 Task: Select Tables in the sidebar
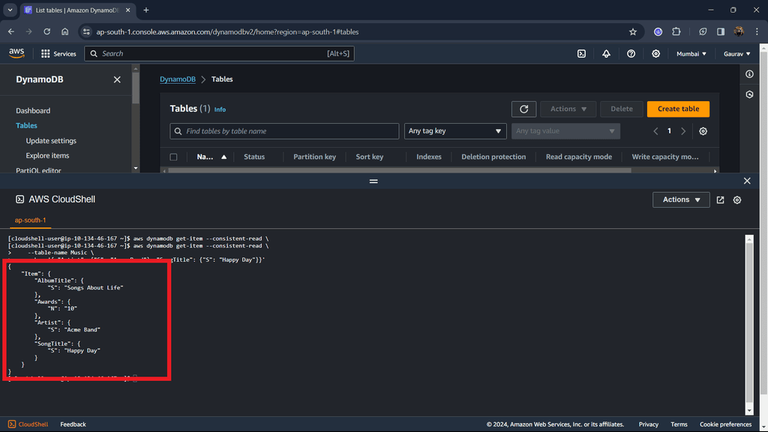[x=26, y=126]
